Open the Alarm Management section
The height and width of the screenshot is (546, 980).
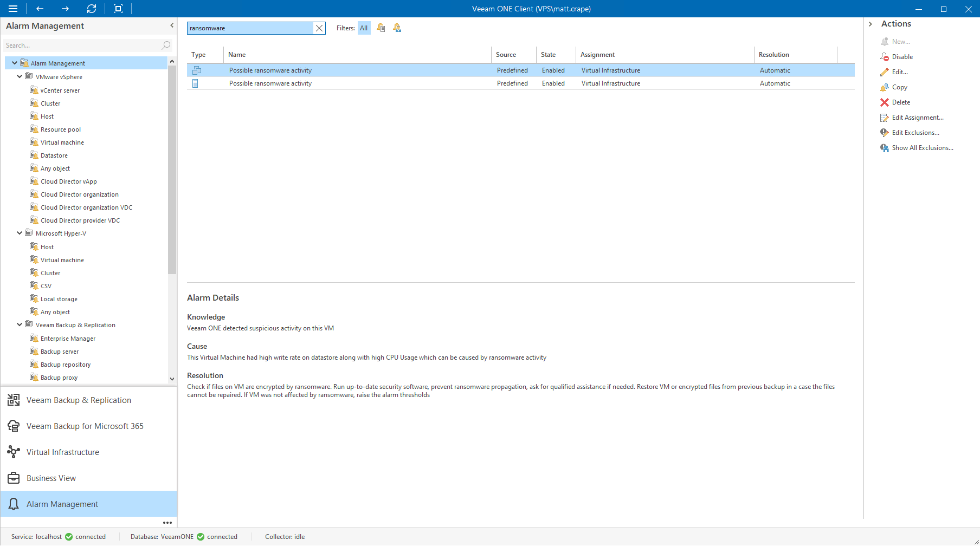[89, 504]
